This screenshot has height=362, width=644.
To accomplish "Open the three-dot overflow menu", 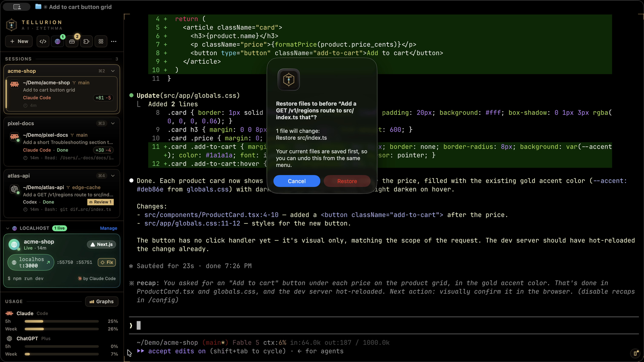I will tap(114, 41).
